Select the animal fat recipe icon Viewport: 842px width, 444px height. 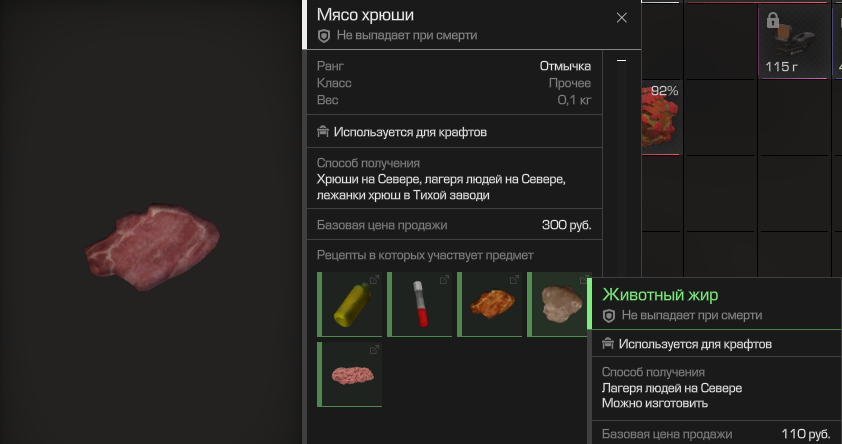click(x=558, y=304)
